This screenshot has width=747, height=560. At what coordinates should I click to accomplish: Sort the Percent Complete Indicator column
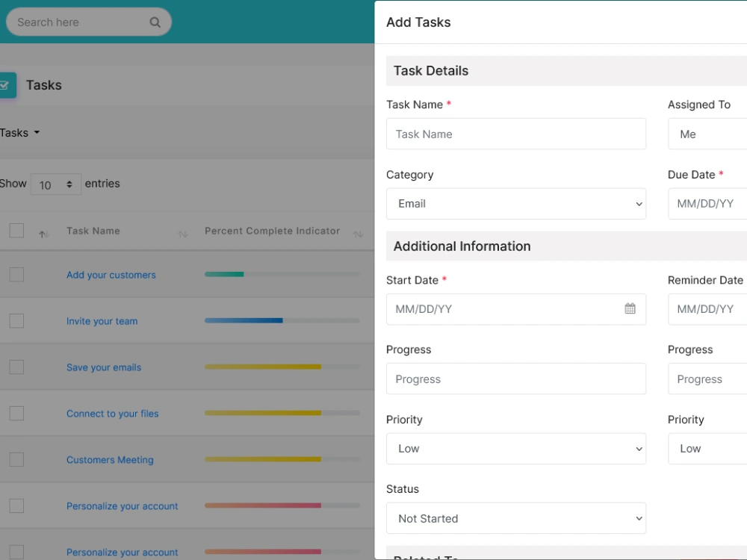click(x=358, y=234)
